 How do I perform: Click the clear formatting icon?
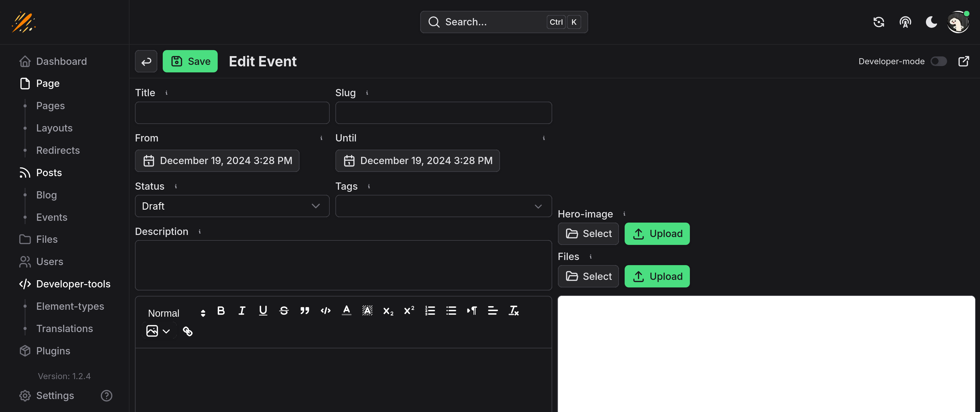tap(514, 311)
